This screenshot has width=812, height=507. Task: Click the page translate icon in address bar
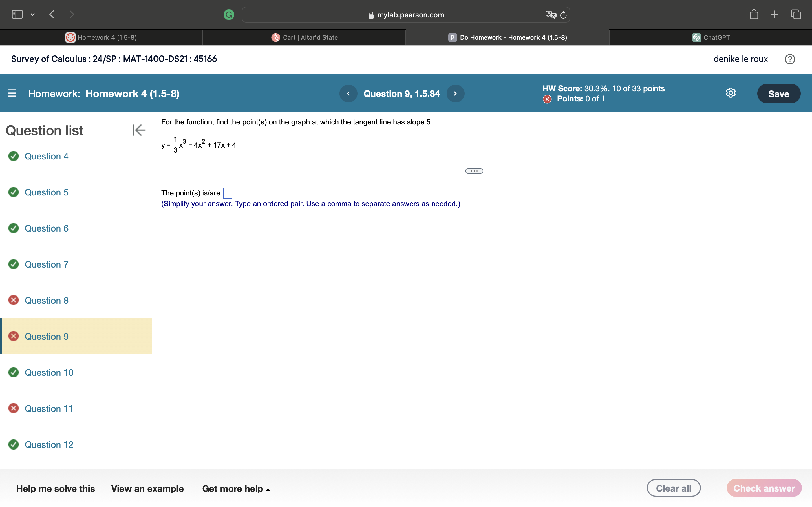[550, 15]
